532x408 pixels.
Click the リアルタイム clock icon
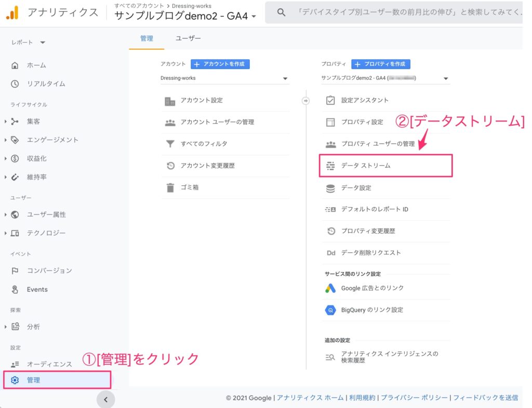coord(15,84)
